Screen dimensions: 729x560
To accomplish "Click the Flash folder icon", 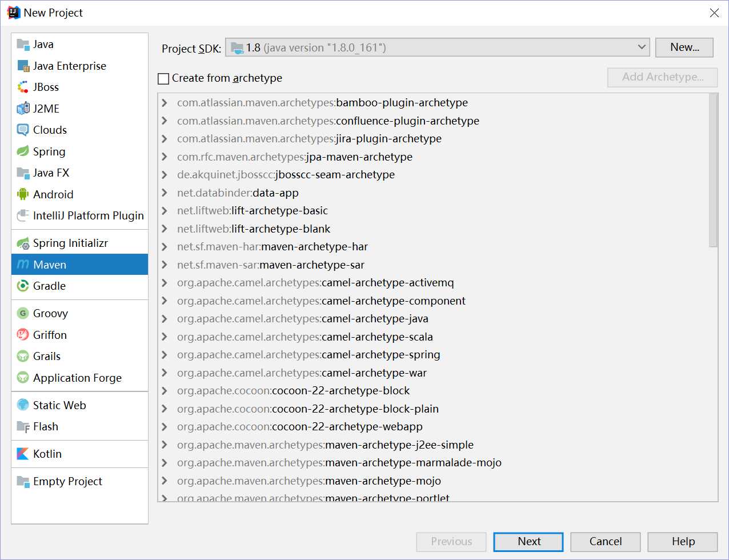I will point(23,427).
